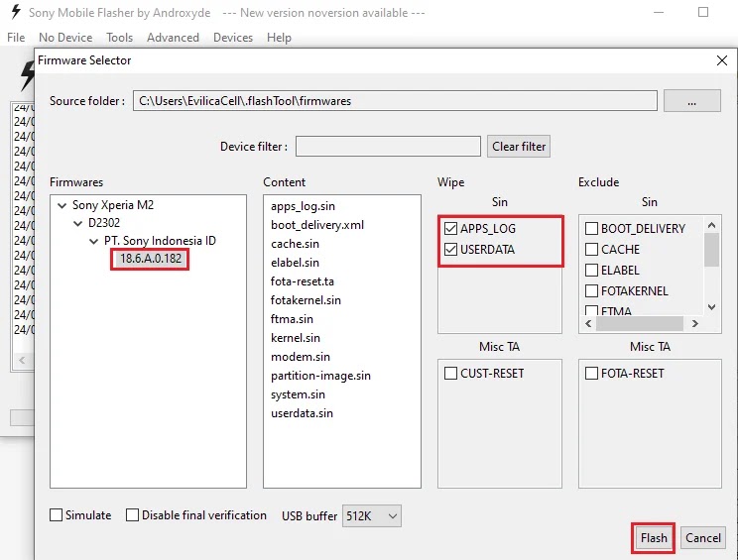738x560 pixels.
Task: Click the Device filter text field
Action: [388, 147]
